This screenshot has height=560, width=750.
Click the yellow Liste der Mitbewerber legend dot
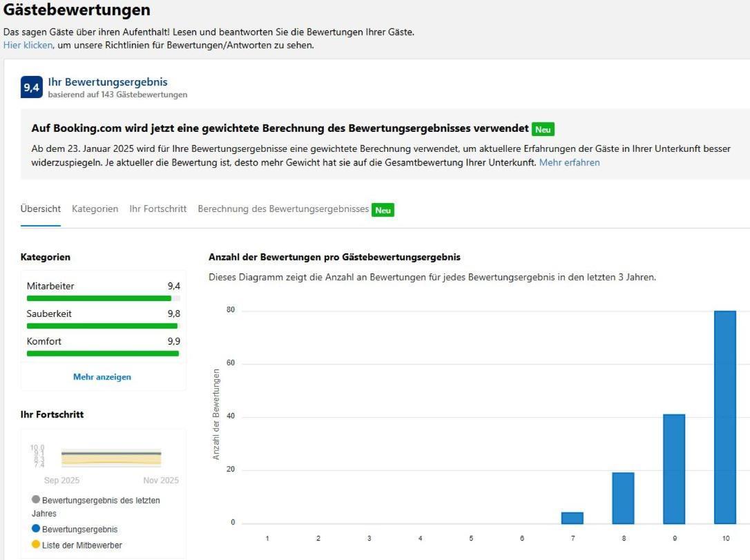tap(36, 545)
